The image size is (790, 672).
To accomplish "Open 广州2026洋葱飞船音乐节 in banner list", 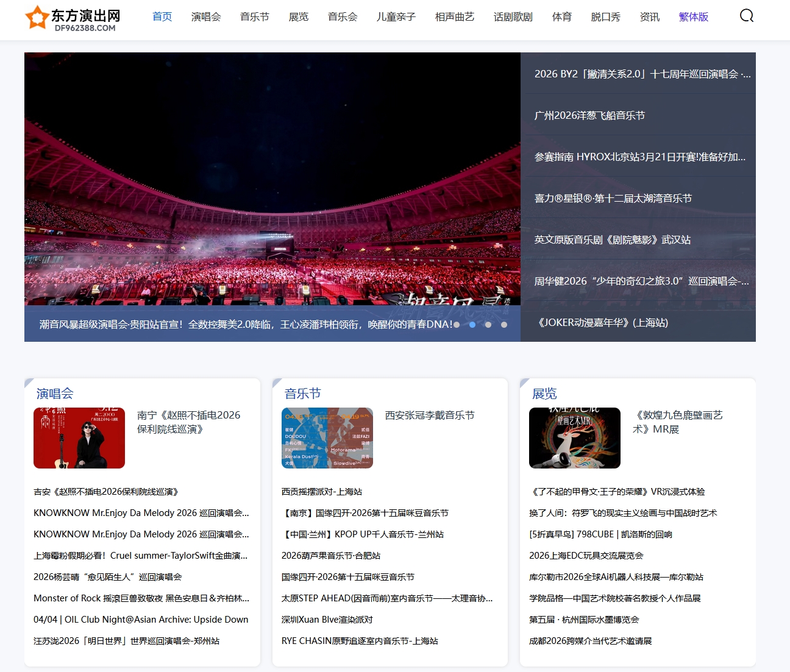I will 589,116.
